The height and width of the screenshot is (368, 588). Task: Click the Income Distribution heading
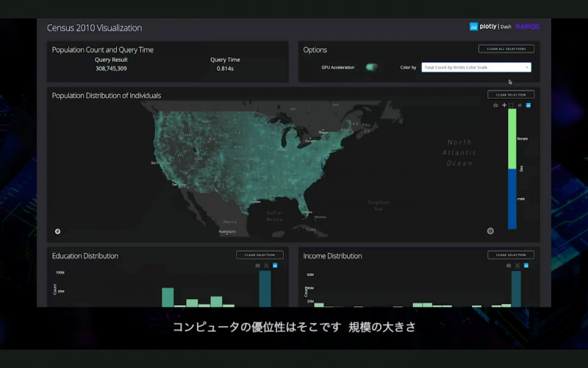click(333, 255)
